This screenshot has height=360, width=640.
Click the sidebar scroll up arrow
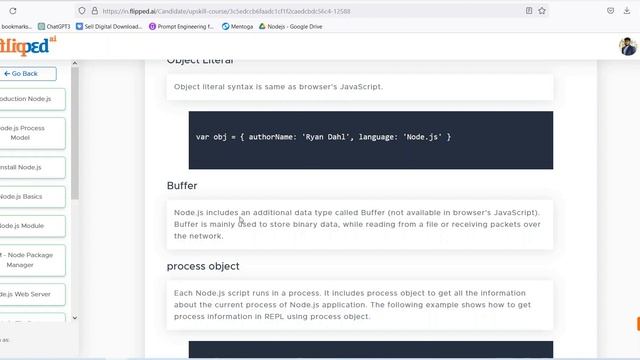click(75, 63)
